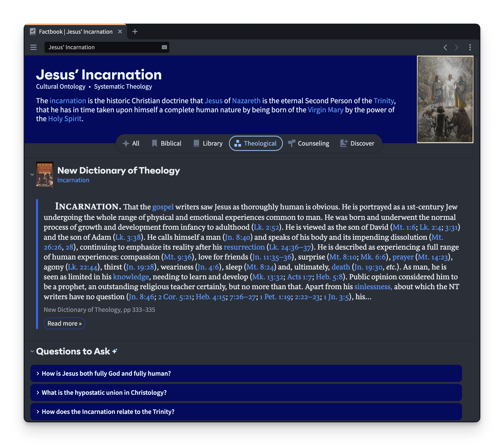Enable the Counseling filter
Viewport: 504px width, 446px height.
(x=309, y=143)
